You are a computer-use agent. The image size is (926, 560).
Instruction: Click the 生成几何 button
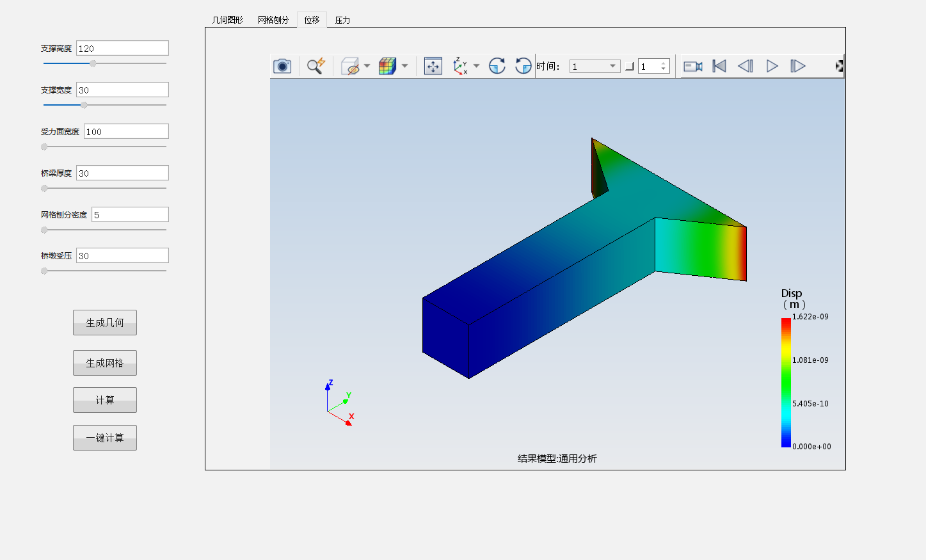pyautogui.click(x=105, y=323)
